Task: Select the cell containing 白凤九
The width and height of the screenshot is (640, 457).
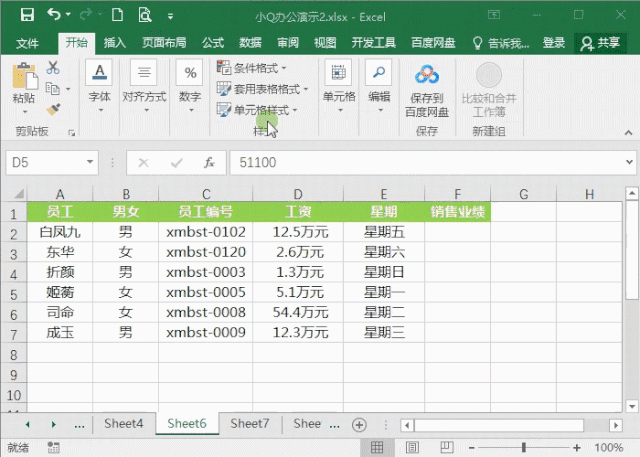Action: pyautogui.click(x=60, y=232)
